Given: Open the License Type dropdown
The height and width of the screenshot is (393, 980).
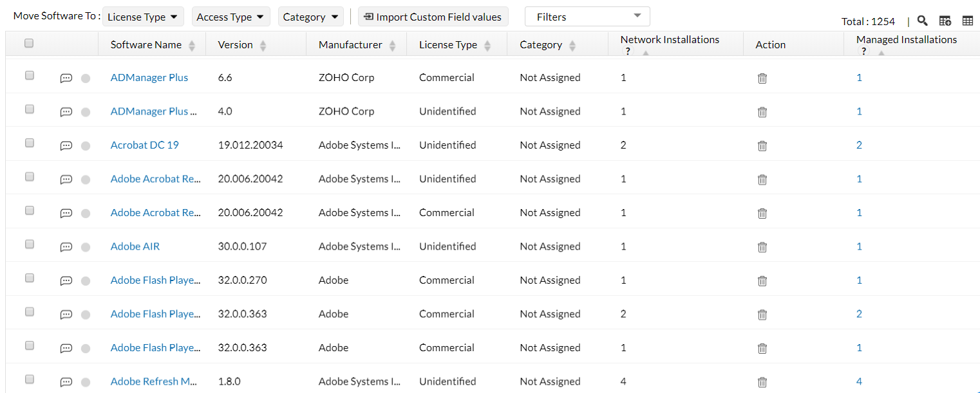Looking at the screenshot, I should point(143,17).
